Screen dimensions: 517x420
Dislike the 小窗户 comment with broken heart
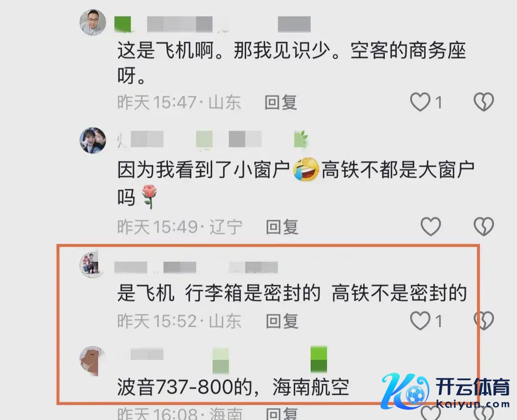[483, 227]
